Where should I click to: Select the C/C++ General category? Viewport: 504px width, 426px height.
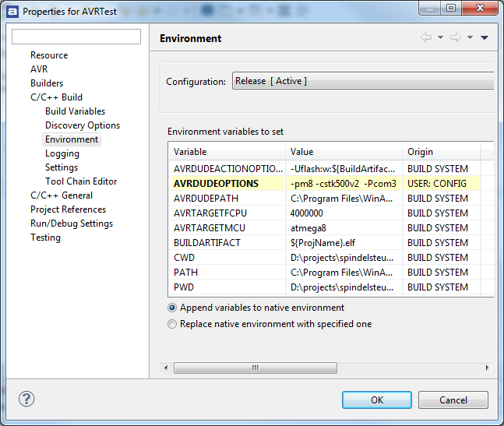click(x=62, y=195)
